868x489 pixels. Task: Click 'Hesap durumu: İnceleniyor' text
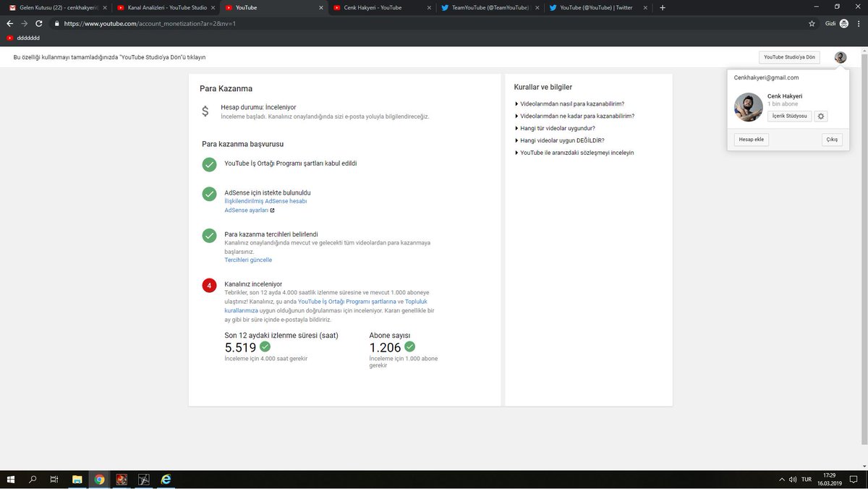coord(258,107)
